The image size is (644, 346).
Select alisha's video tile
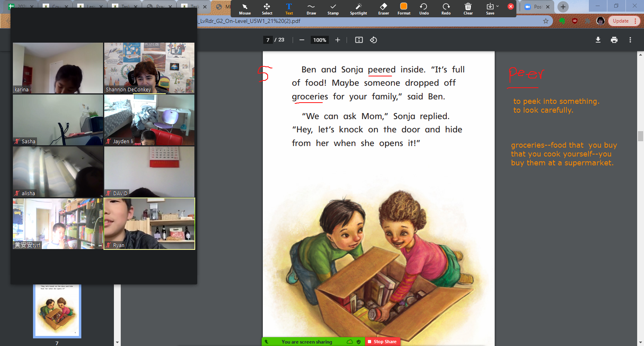pyautogui.click(x=58, y=172)
